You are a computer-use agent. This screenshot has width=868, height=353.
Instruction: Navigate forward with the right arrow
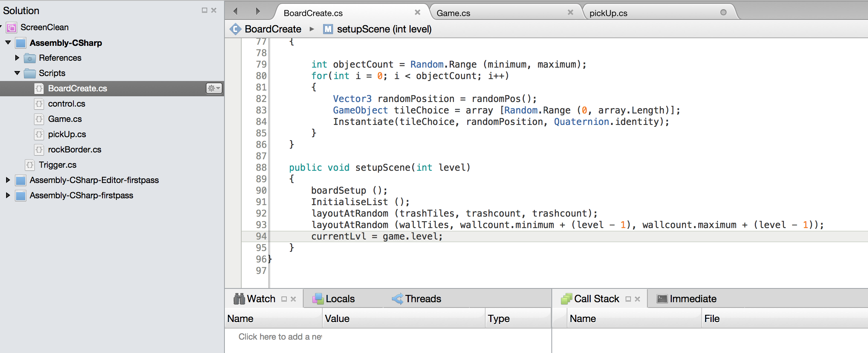tap(258, 11)
